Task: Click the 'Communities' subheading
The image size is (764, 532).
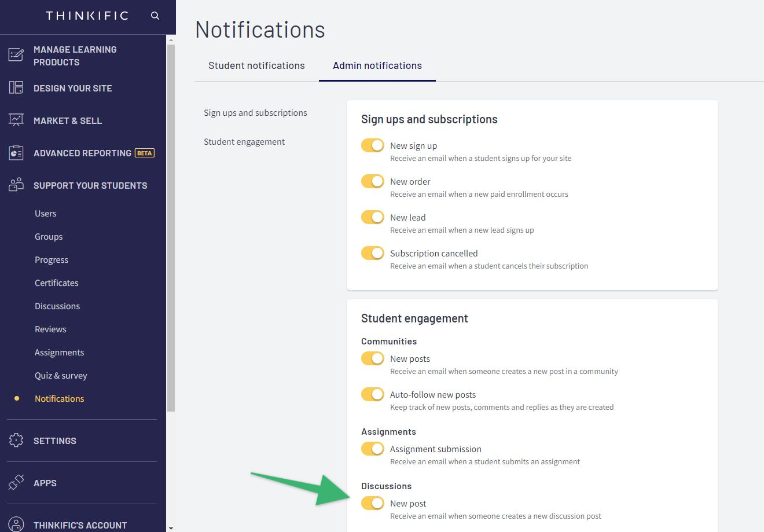Action: point(389,342)
